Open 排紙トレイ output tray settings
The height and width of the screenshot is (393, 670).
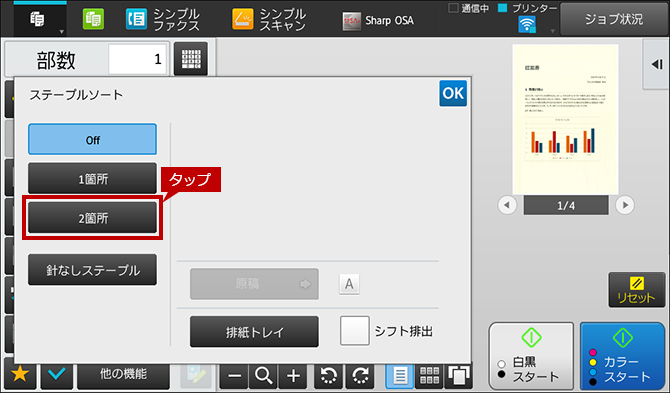click(254, 331)
